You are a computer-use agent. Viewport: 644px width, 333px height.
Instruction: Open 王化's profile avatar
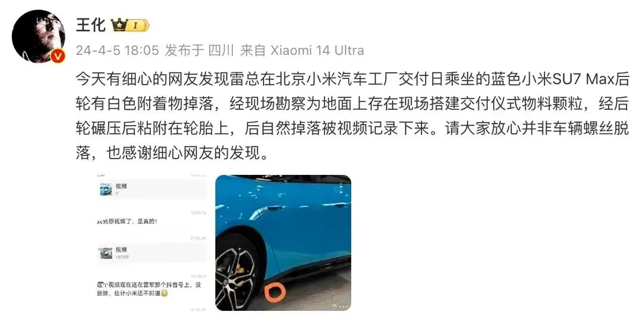tap(38, 36)
